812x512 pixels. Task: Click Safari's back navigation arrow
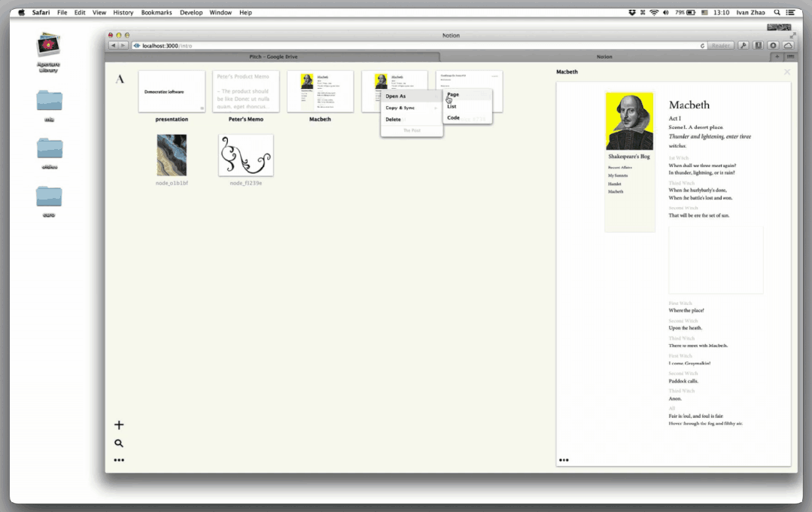[x=113, y=44]
